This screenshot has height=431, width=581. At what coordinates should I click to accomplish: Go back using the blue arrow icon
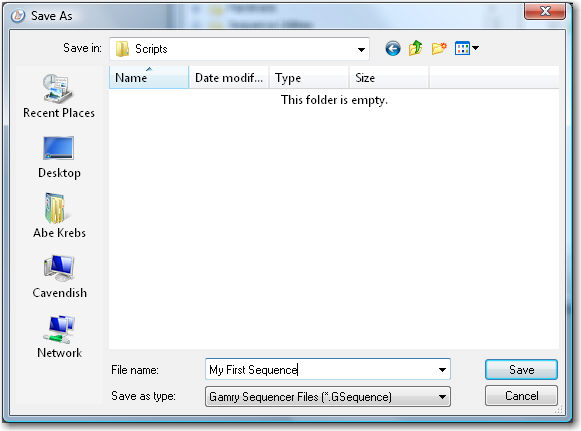click(x=393, y=49)
